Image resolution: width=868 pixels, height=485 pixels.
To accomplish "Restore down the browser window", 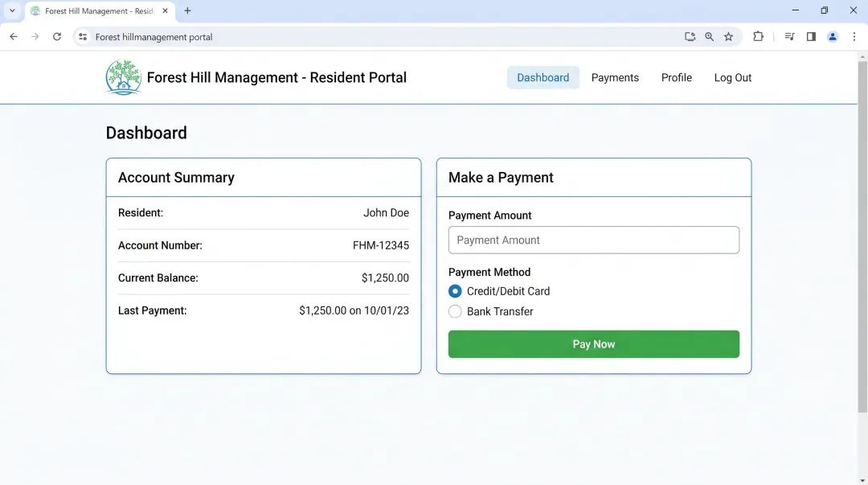I will pos(825,10).
